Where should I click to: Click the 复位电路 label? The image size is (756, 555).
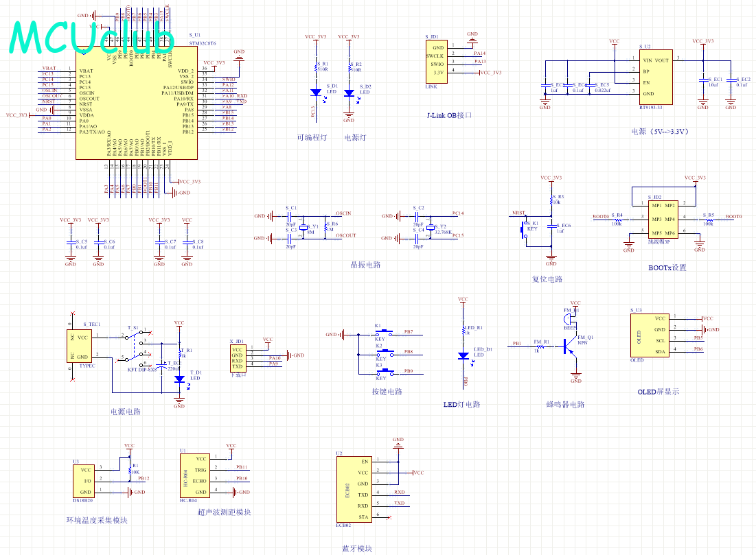(x=547, y=279)
